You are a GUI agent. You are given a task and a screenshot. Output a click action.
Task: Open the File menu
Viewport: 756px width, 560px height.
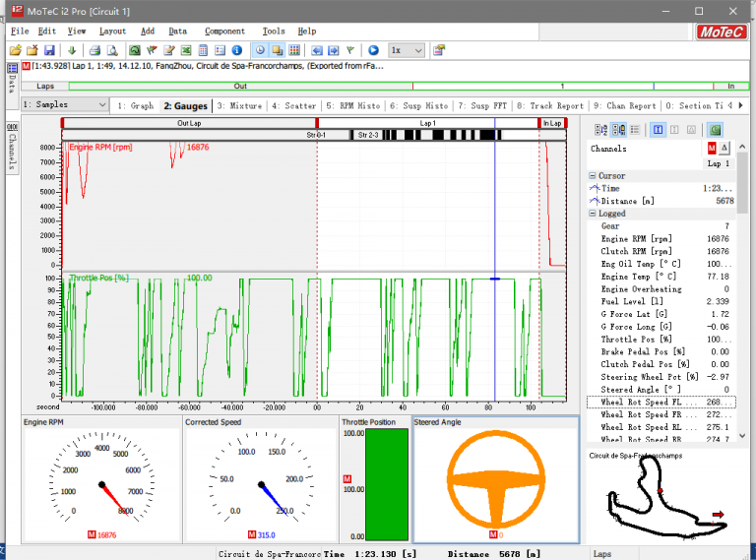20,31
